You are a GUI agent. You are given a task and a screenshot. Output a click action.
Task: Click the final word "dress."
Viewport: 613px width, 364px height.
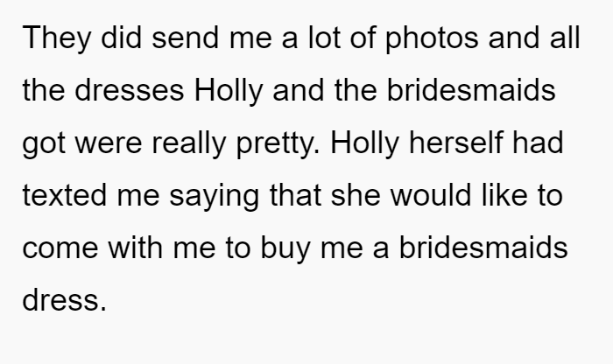(x=64, y=300)
